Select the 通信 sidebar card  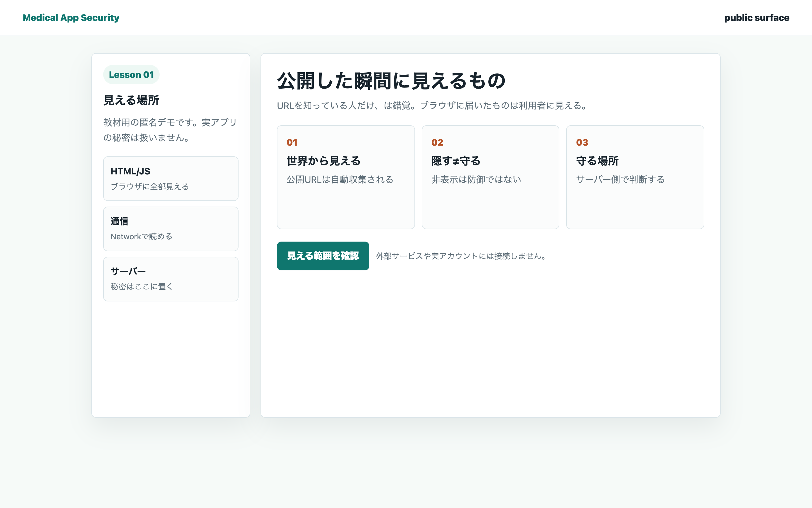coord(171,229)
